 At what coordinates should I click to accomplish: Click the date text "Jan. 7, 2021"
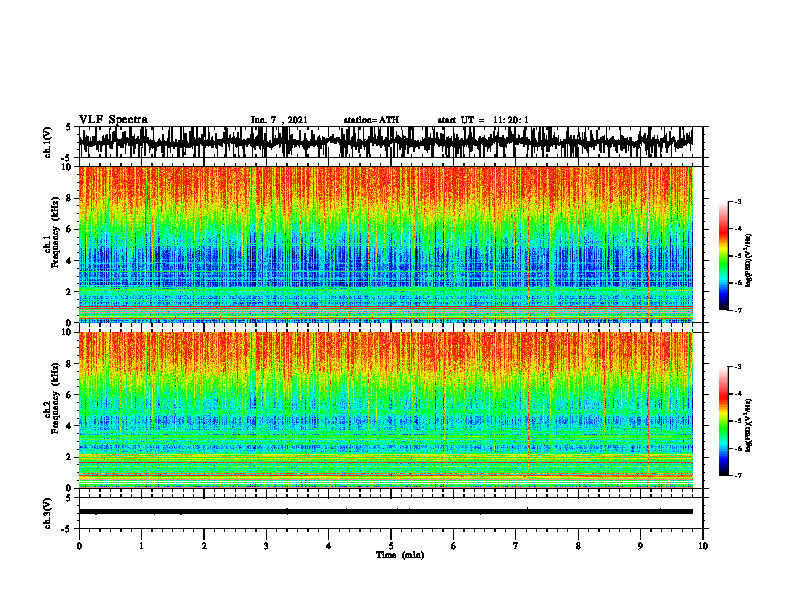point(279,120)
